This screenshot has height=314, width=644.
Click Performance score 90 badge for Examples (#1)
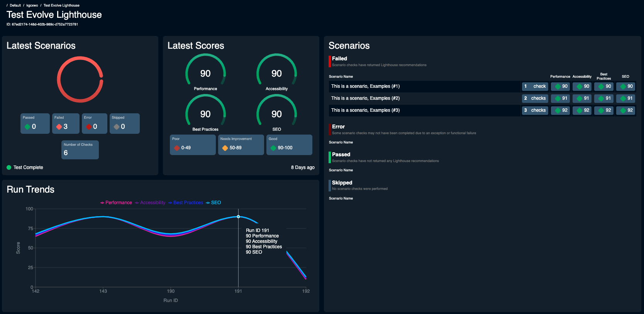[560, 86]
